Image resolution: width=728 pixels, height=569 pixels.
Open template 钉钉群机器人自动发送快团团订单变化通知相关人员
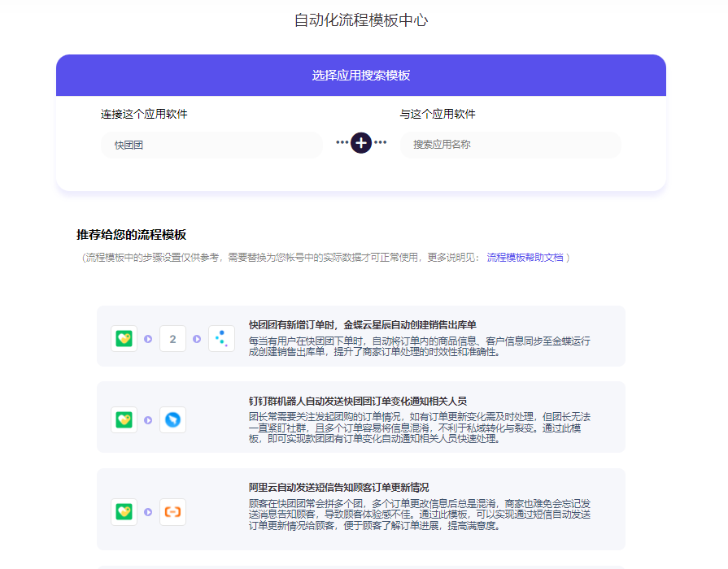point(358,401)
